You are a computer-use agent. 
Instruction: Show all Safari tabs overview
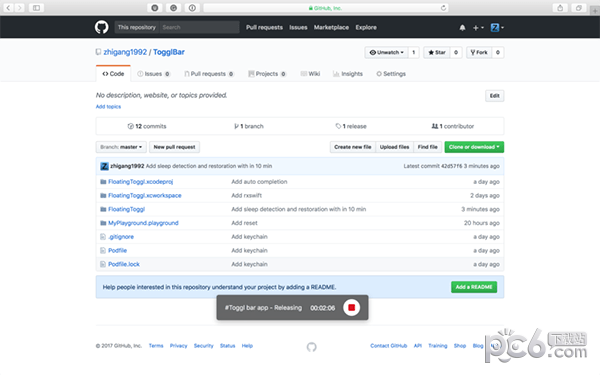point(579,8)
